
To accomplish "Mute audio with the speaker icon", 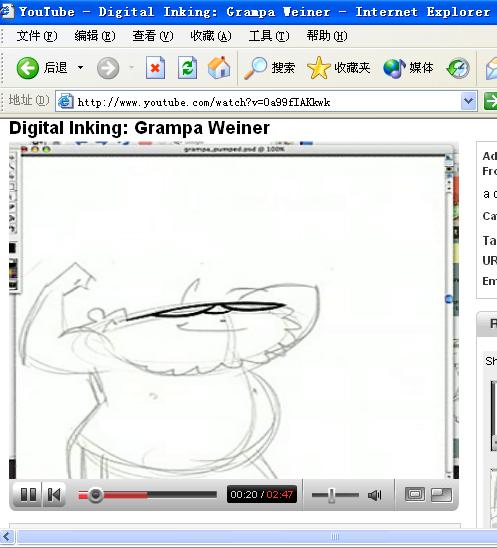I will coord(374,495).
